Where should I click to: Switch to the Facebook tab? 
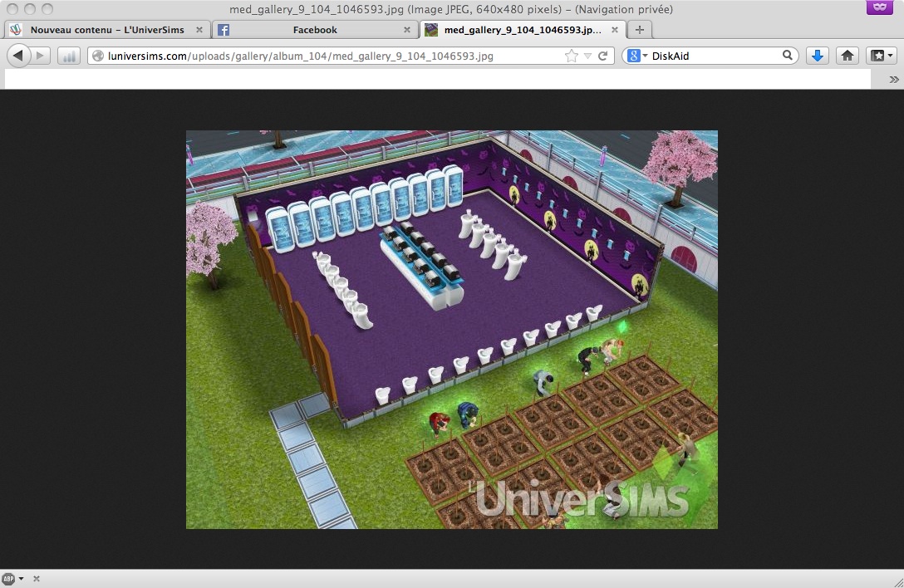click(x=314, y=30)
